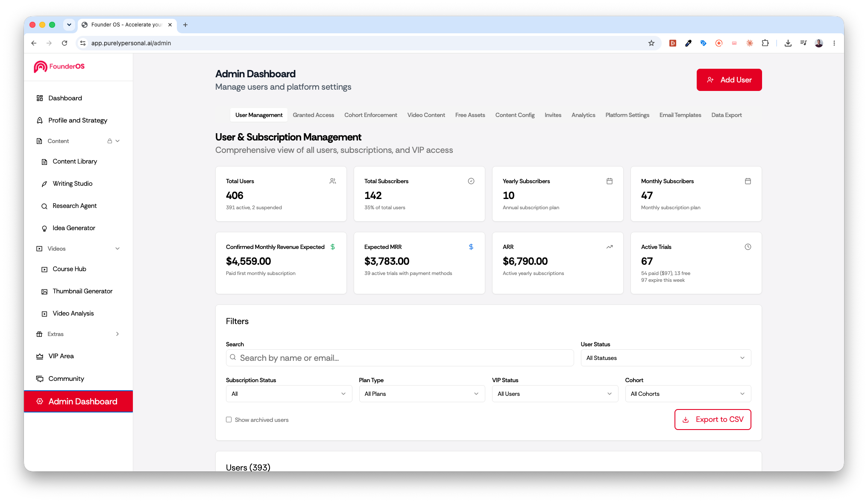868x503 pixels.
Task: Open the User Status dropdown
Action: 666,358
